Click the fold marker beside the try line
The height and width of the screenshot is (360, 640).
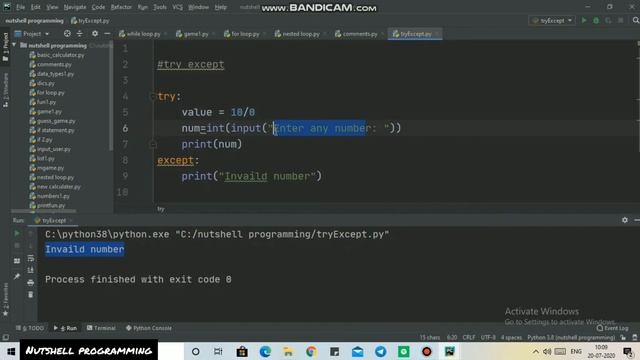point(153,96)
